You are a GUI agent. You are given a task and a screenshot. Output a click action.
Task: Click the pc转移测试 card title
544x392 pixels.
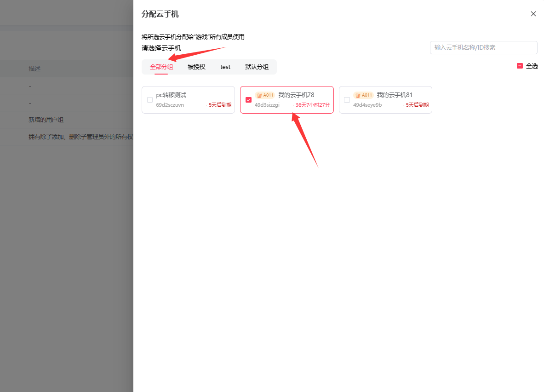(171, 95)
